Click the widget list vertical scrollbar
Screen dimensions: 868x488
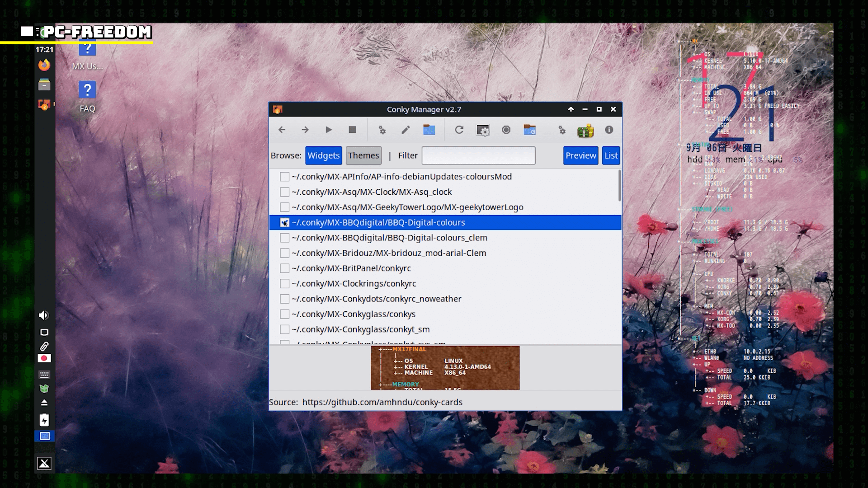[619, 186]
